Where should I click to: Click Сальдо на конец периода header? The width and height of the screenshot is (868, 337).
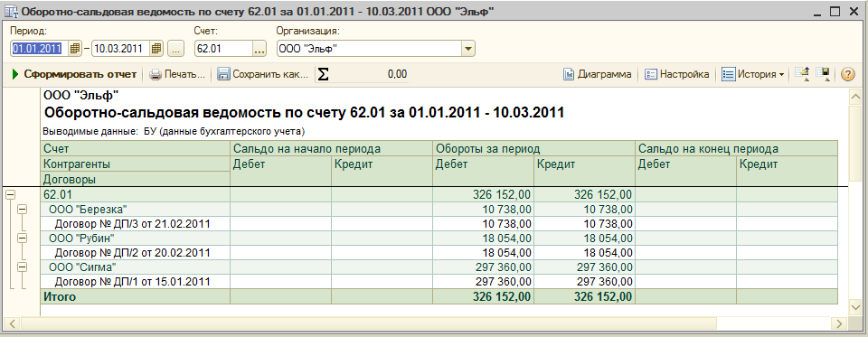[x=736, y=149]
